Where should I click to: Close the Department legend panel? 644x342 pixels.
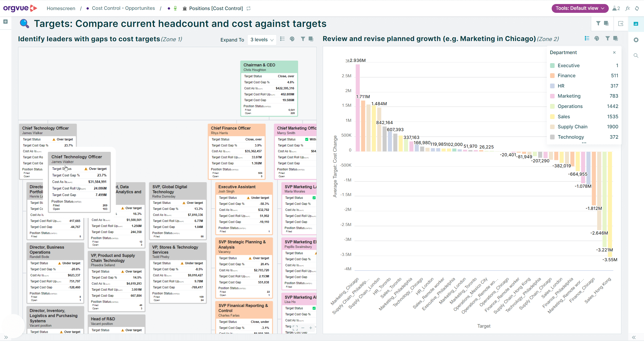[614, 52]
